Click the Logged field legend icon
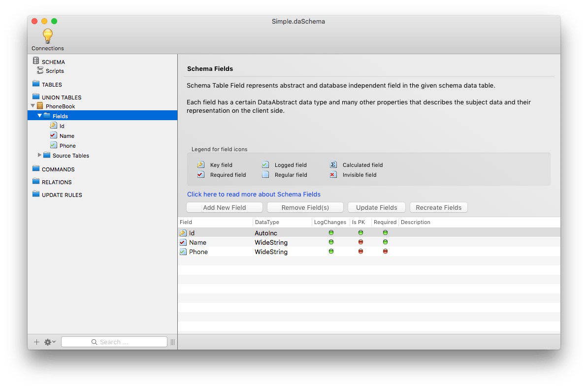588x389 pixels. coord(265,164)
